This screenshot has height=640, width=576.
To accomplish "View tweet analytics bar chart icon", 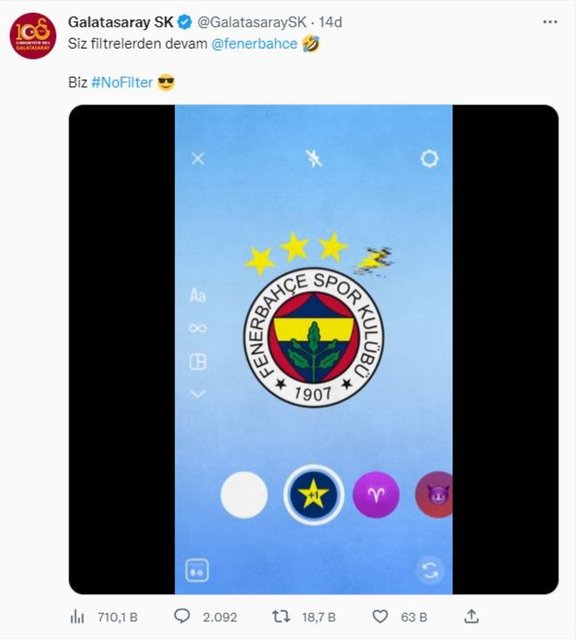I will tap(77, 617).
